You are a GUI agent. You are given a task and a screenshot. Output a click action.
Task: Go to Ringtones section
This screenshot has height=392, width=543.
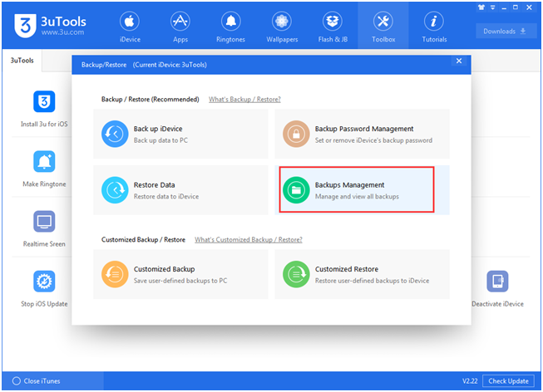pos(230,27)
